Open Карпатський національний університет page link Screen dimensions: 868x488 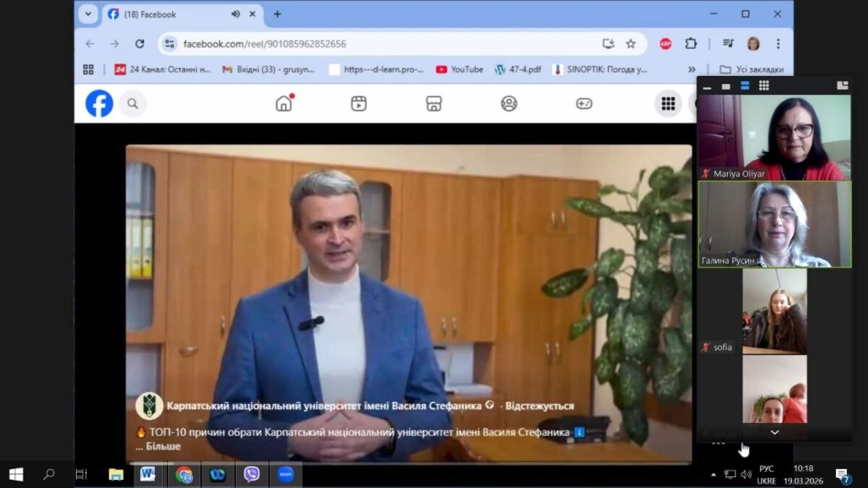tap(324, 406)
